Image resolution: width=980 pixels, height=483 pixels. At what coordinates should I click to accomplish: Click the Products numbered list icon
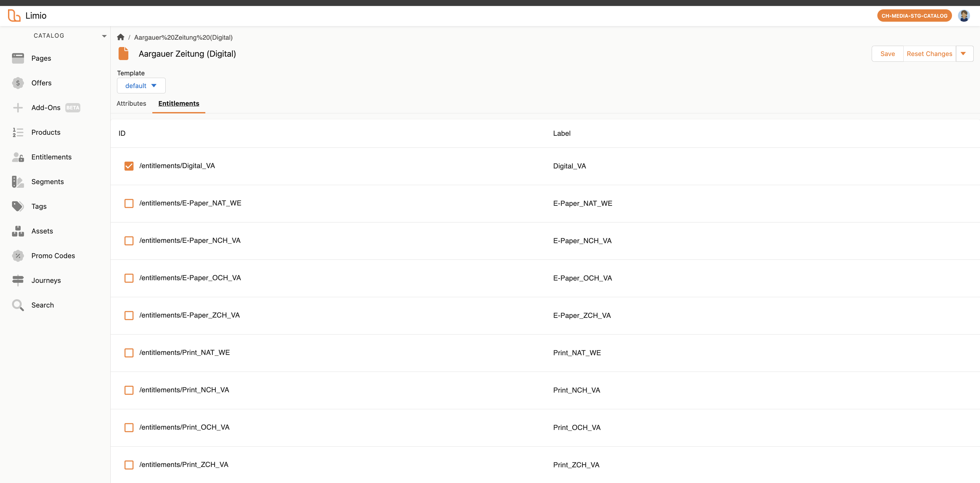click(x=18, y=132)
